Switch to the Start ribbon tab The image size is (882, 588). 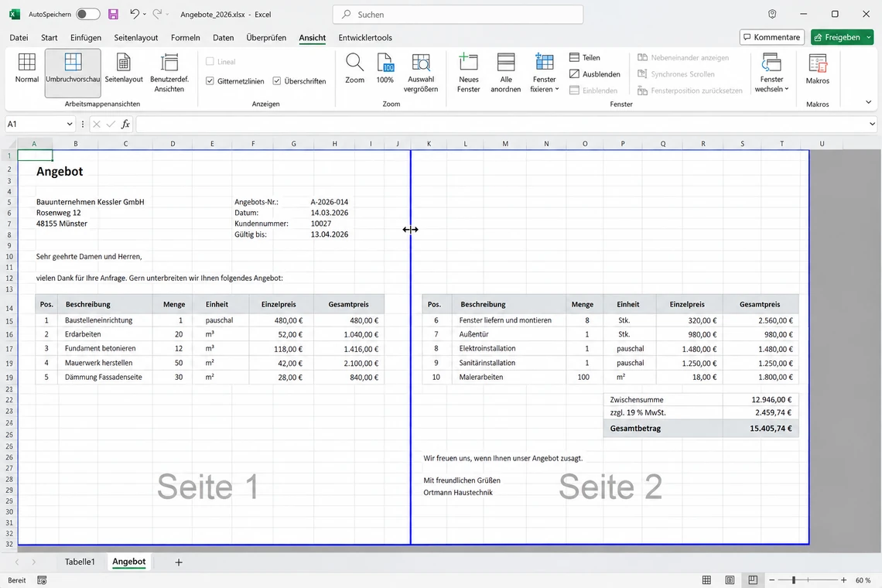pyautogui.click(x=49, y=38)
